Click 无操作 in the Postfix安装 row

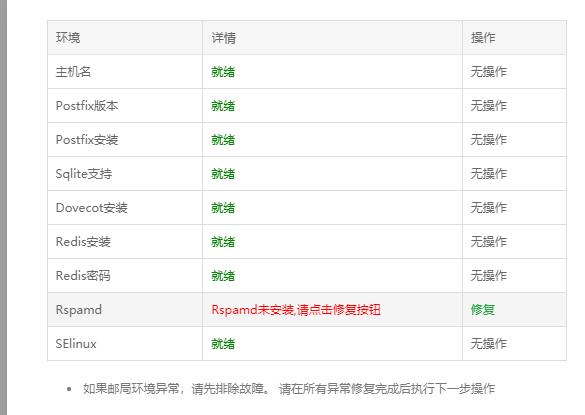tap(489, 140)
